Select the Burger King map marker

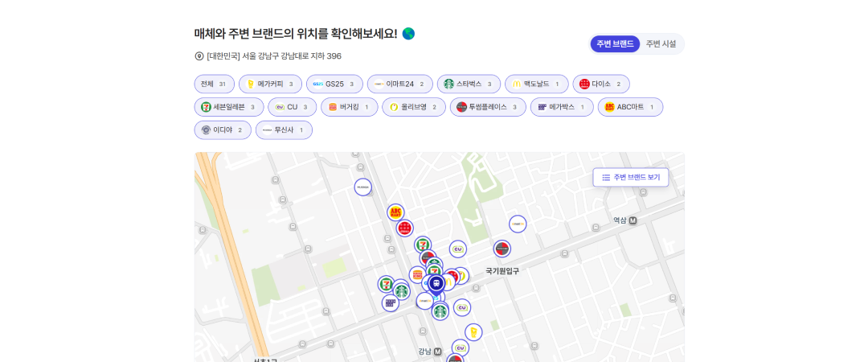point(417,275)
